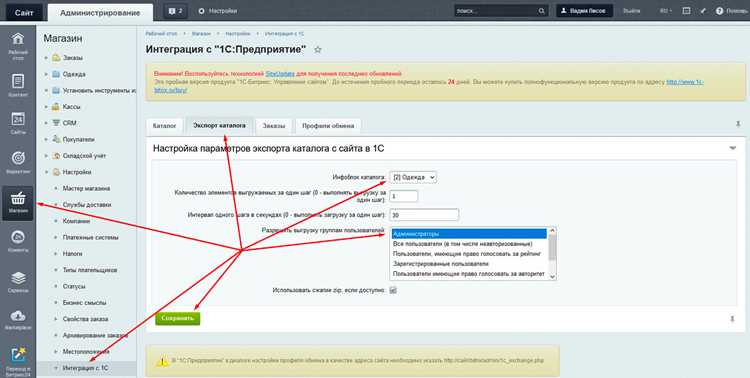Click the Выйти logout link
Viewport: 750px width, 378px height.
click(631, 11)
